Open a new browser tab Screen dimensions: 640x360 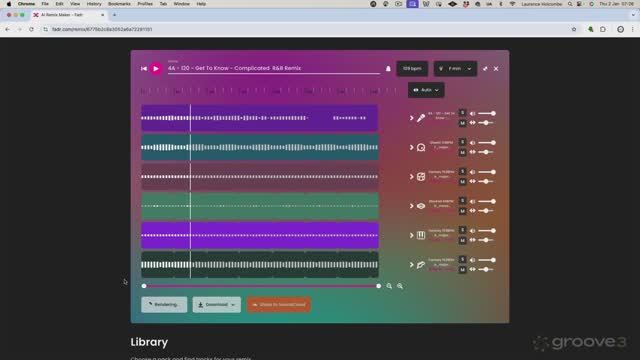pos(114,15)
